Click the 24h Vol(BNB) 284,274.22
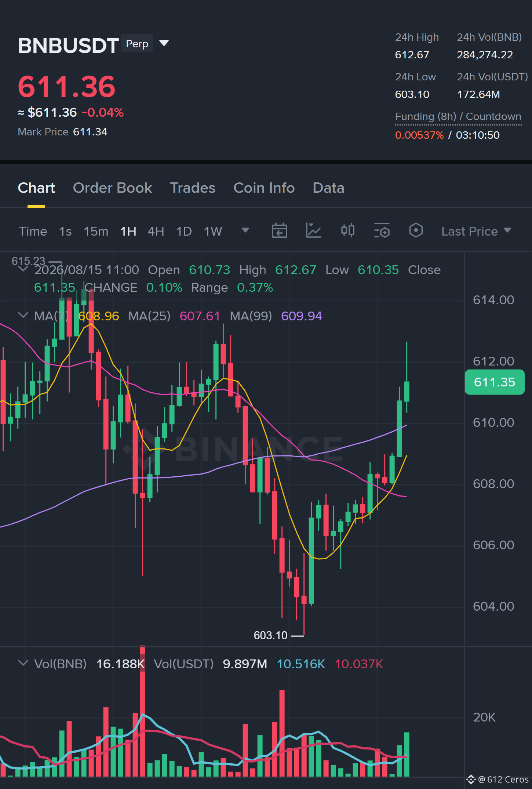The width and height of the screenshot is (532, 789). [485, 55]
